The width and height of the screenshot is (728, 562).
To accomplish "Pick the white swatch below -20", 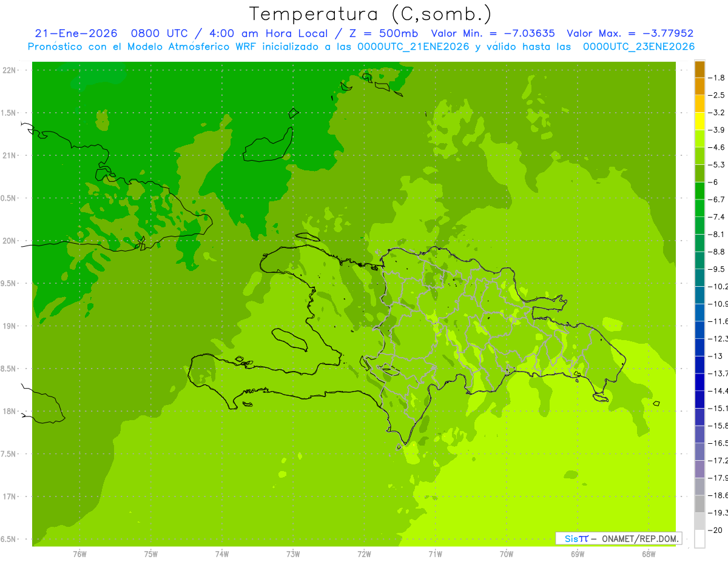I will tap(699, 539).
